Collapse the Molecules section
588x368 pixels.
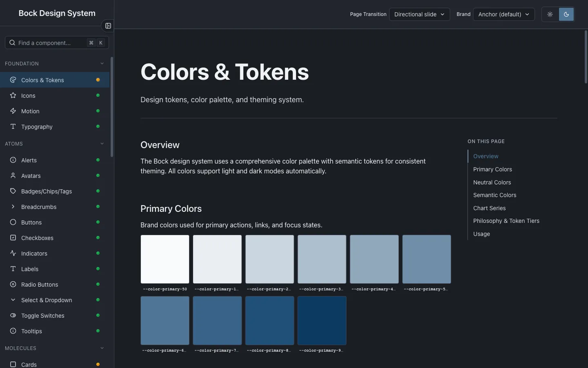tap(55, 348)
